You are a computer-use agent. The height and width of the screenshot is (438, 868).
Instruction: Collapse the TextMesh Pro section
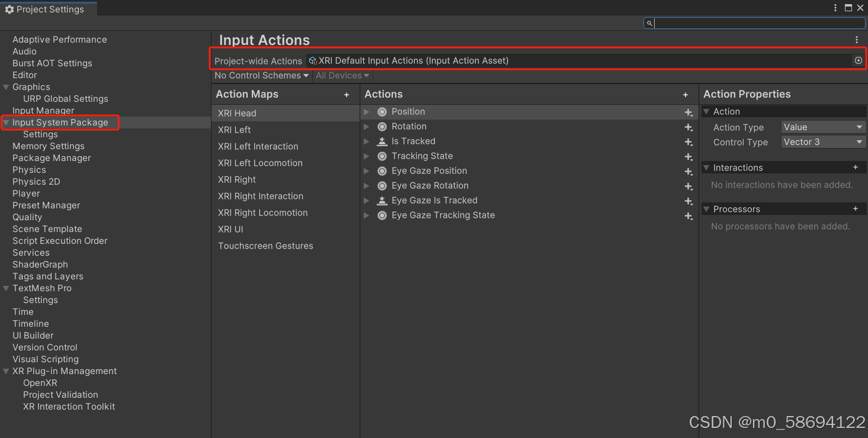point(6,288)
